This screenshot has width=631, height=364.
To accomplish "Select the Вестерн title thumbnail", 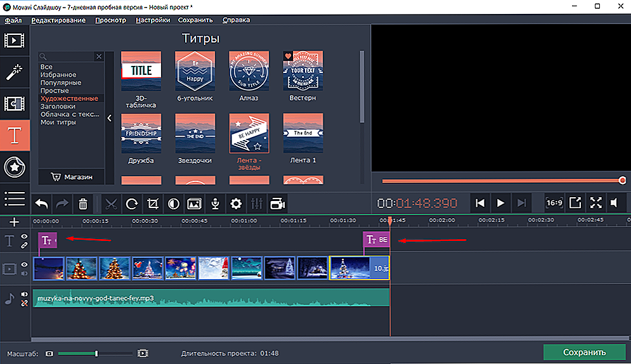I will pos(303,71).
